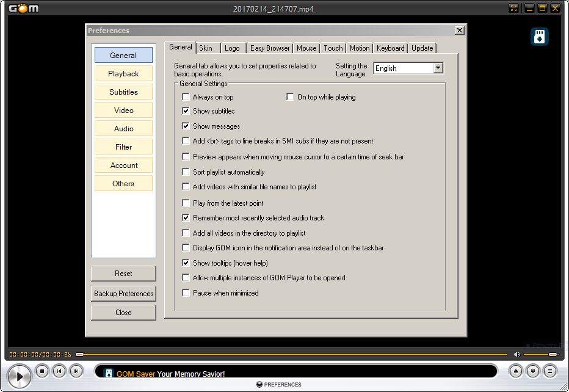Open Account preferences category
Image resolution: width=569 pixels, height=392 pixels.
pyautogui.click(x=123, y=165)
